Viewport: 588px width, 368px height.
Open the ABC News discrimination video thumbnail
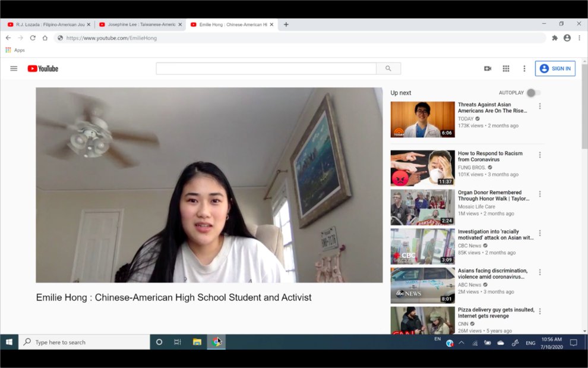coord(423,285)
